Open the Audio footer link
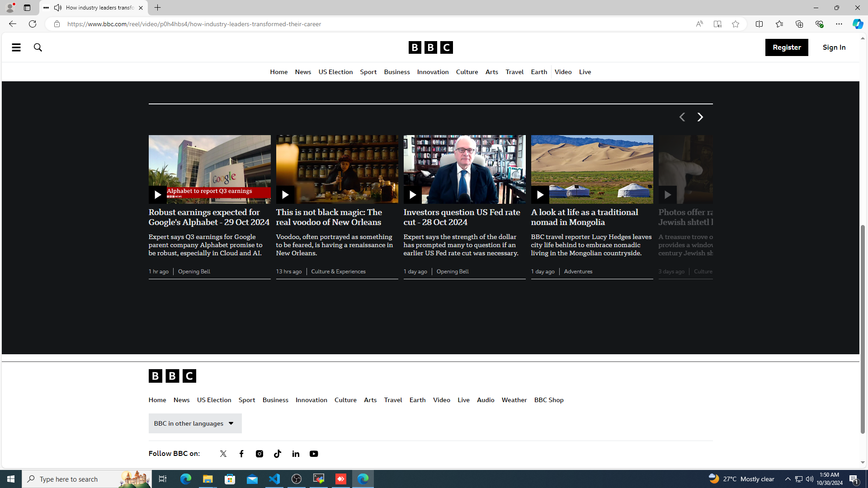This screenshot has width=868, height=488. point(486,400)
